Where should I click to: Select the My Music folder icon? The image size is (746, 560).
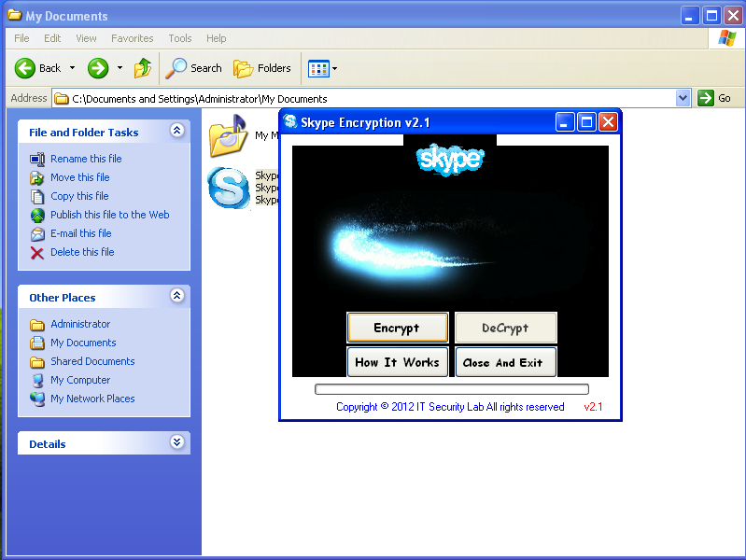[x=228, y=136]
